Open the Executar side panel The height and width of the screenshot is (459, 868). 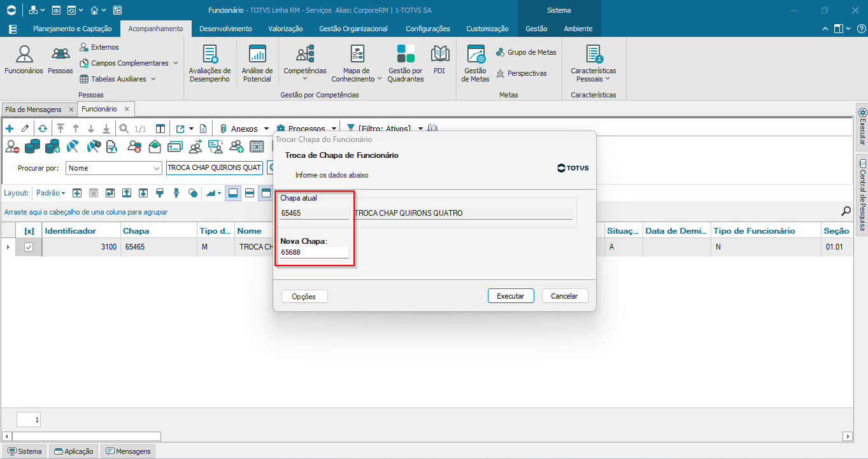862,127
